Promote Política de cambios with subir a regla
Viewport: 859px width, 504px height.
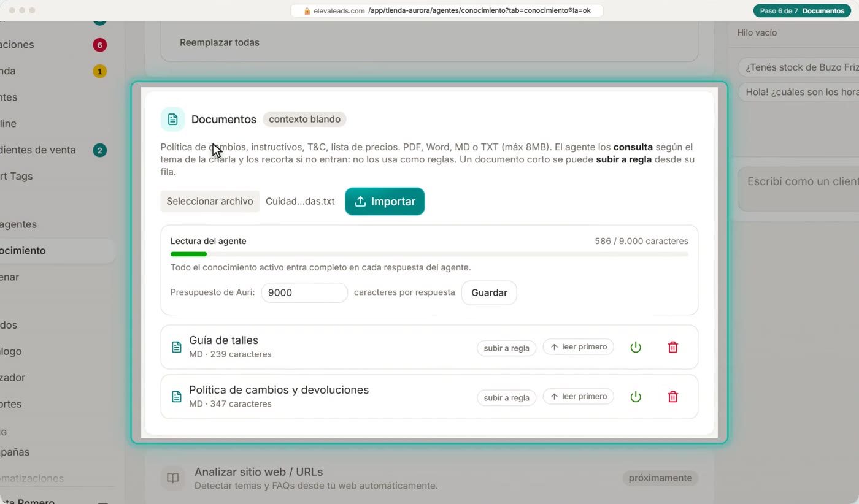click(x=506, y=397)
